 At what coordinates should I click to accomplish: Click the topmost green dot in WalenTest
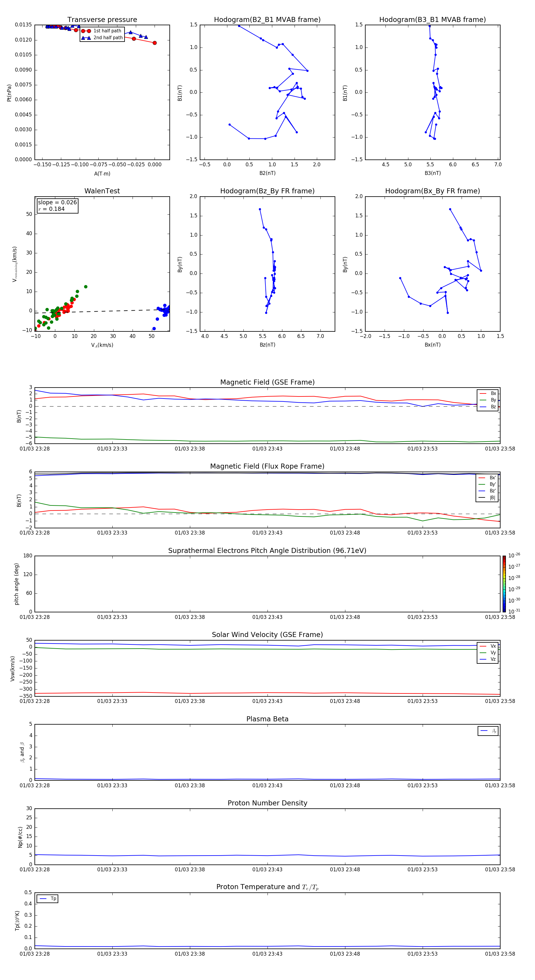(86, 287)
